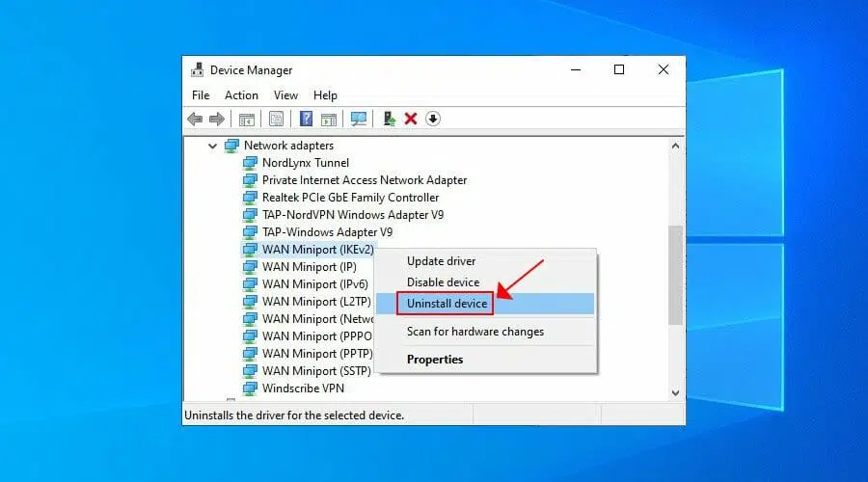Click Scan for hardware changes monitor icon
This screenshot has height=482, width=868.
[358, 119]
